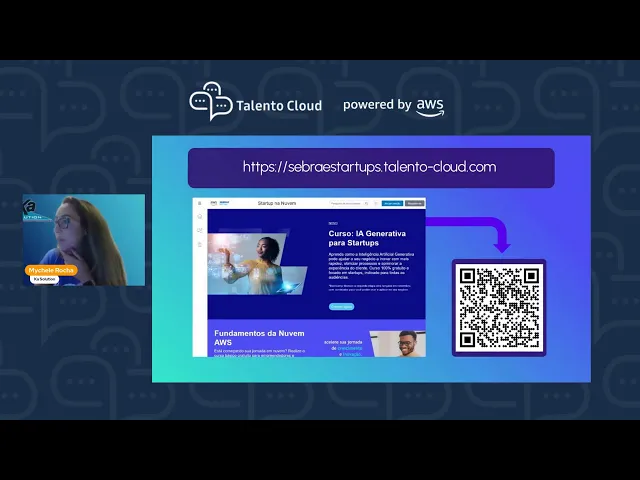Click the Ka Solution label under the name
This screenshot has height=480, width=640.
tap(44, 280)
